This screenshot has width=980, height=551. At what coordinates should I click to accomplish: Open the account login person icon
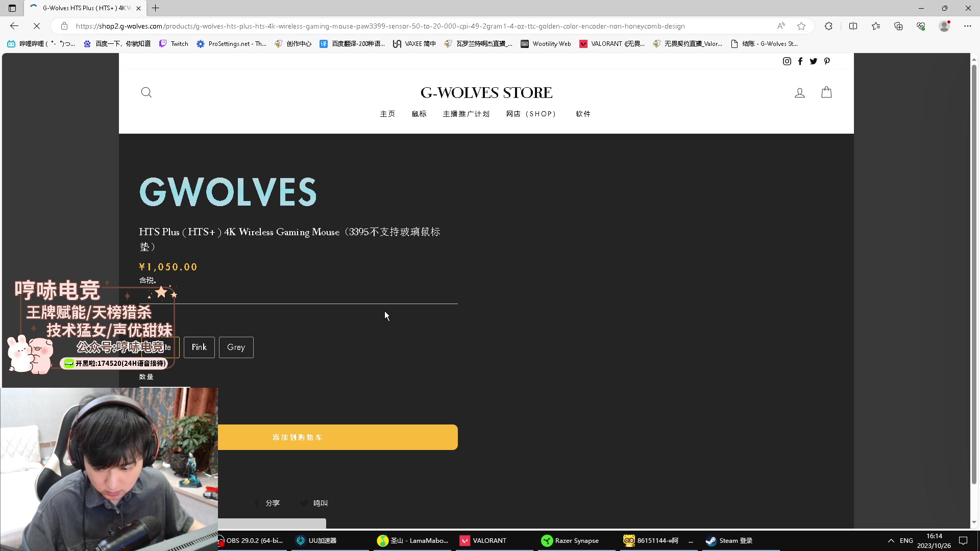coord(800,93)
